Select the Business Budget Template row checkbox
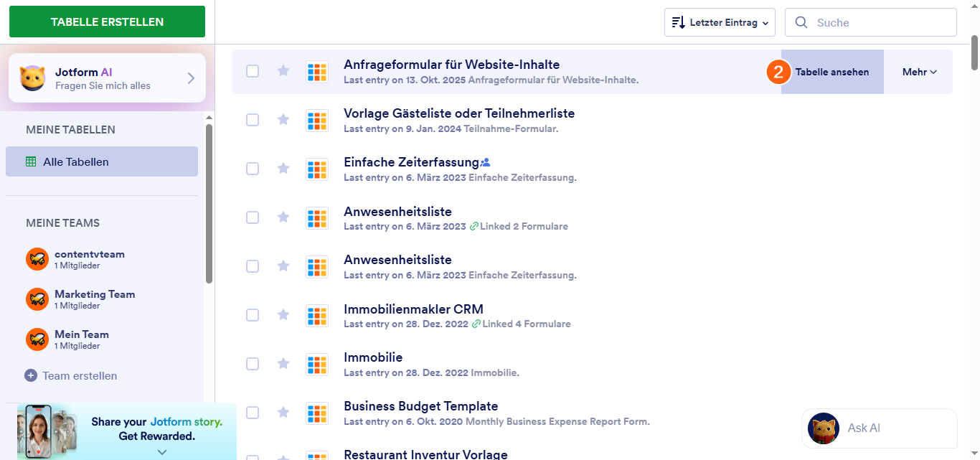The image size is (980, 460). click(x=253, y=413)
